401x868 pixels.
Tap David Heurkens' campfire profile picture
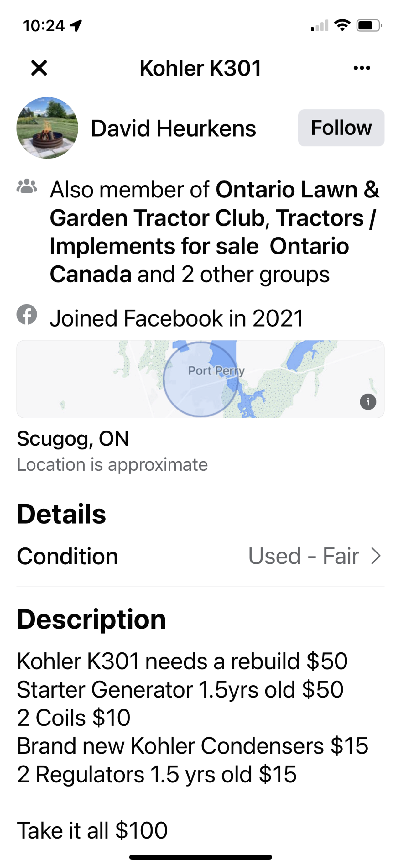pyautogui.click(x=47, y=128)
